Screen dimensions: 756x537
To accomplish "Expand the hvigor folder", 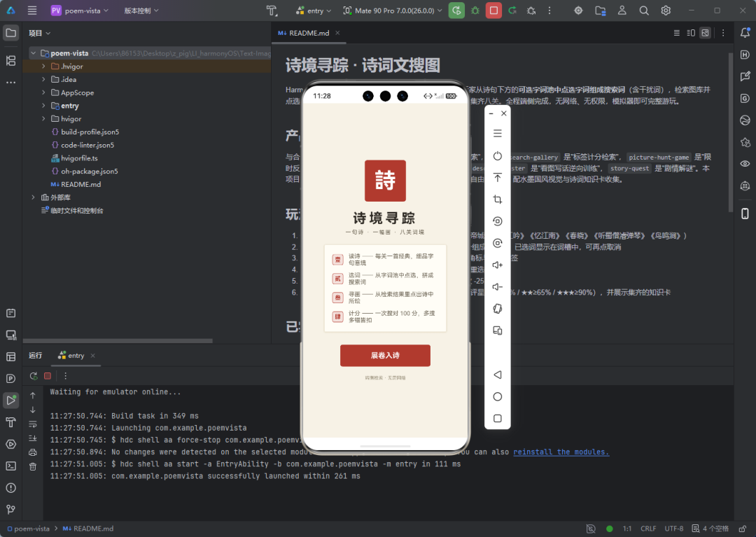I will (x=43, y=118).
